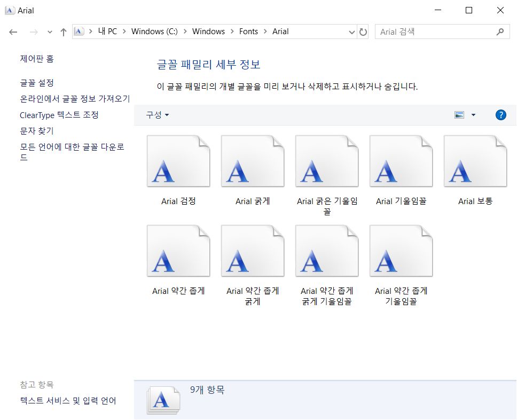
Task: Expand chevron after Fonts in path
Action: (265, 32)
